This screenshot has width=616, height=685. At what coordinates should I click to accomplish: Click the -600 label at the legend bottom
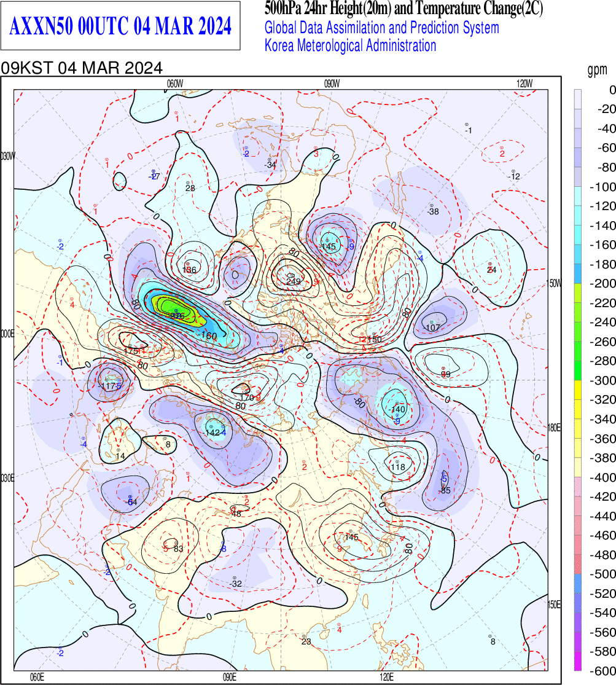pos(602,671)
